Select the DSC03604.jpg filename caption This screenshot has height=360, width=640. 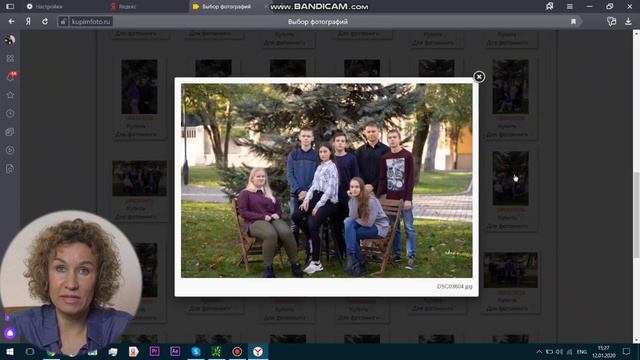tap(454, 287)
